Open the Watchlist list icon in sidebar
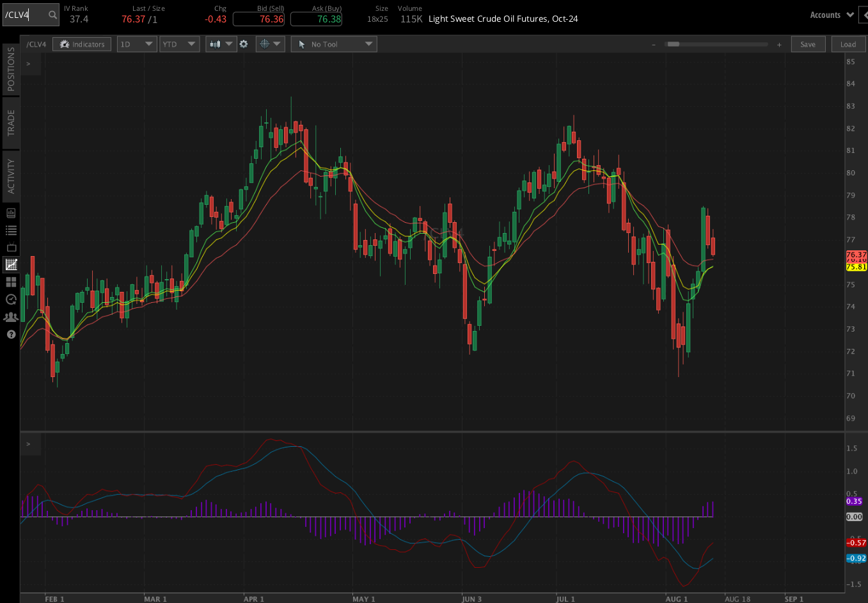Screen dimensions: 868x603 [10, 230]
